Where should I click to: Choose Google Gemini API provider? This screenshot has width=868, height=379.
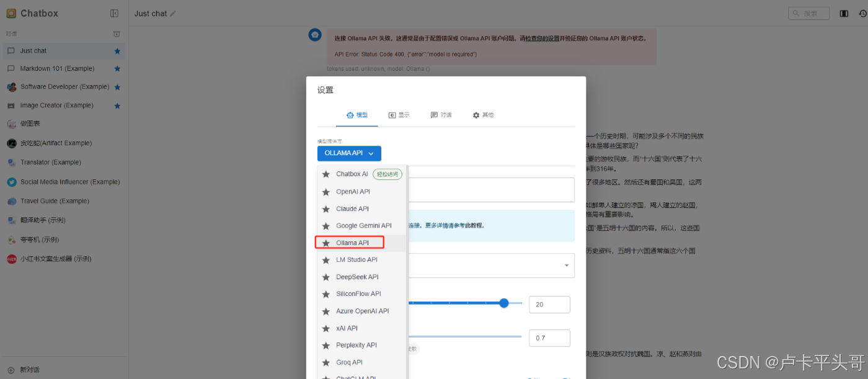tap(362, 226)
